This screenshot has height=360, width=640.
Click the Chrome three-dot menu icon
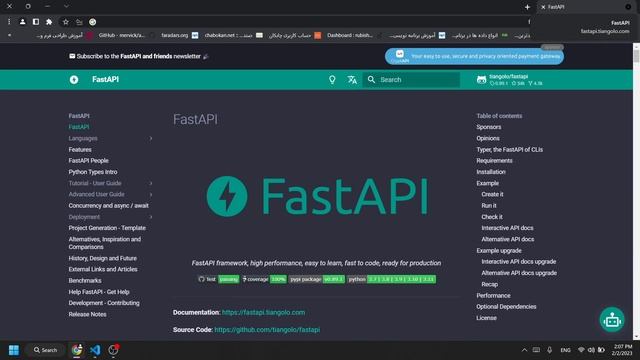[9, 22]
